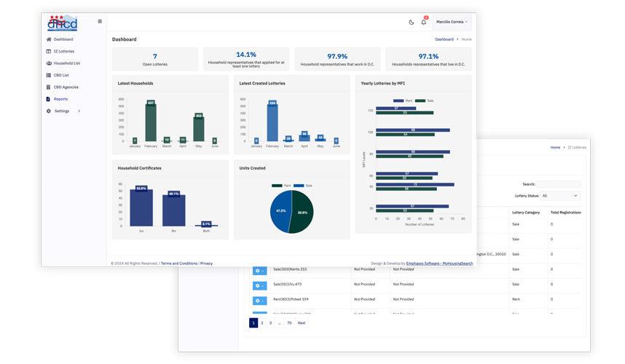Click the Dashboard home icon in sidebar
Image resolution: width=625 pixels, height=364 pixels.
49,39
